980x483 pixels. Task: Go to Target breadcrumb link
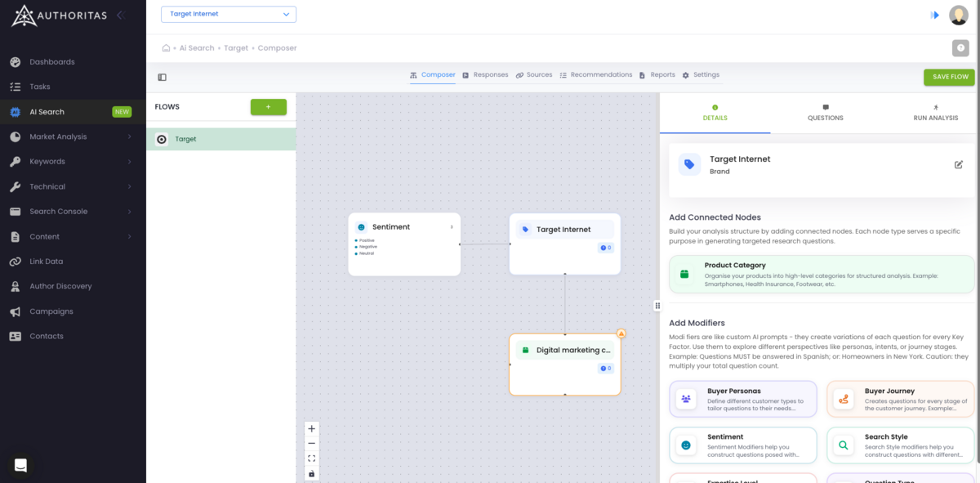[236, 48]
